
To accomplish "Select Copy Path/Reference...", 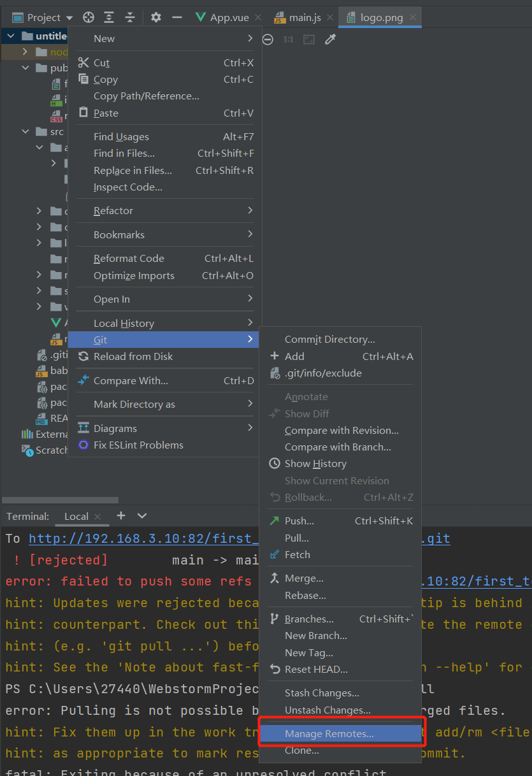I will pyautogui.click(x=164, y=96).
